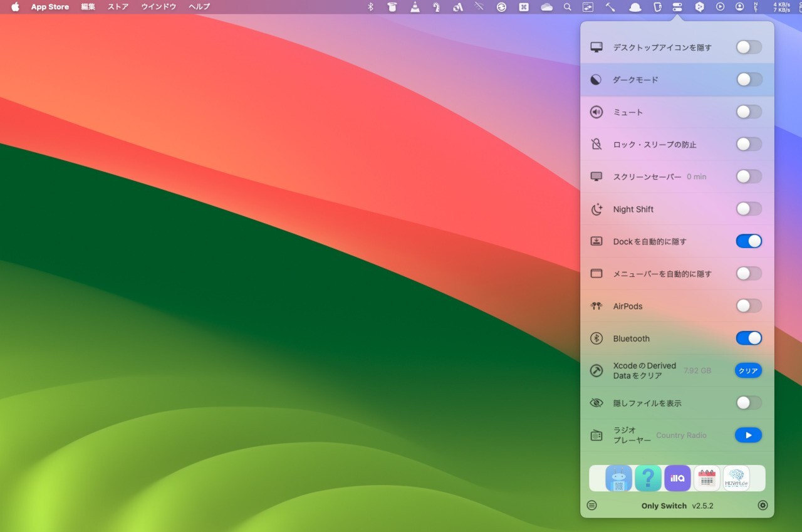Viewport: 802px width, 532px height.
Task: Open the ストア menu
Action: click(x=118, y=7)
